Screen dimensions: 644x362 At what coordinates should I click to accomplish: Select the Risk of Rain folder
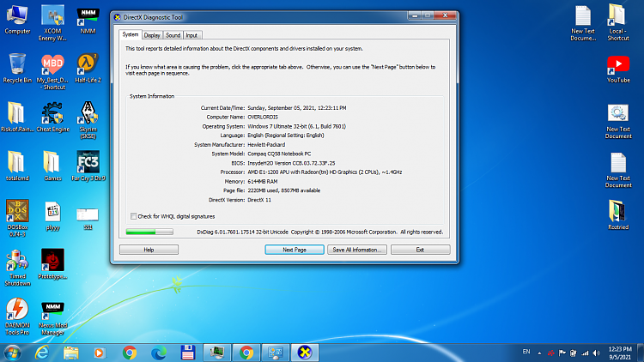coord(17,117)
